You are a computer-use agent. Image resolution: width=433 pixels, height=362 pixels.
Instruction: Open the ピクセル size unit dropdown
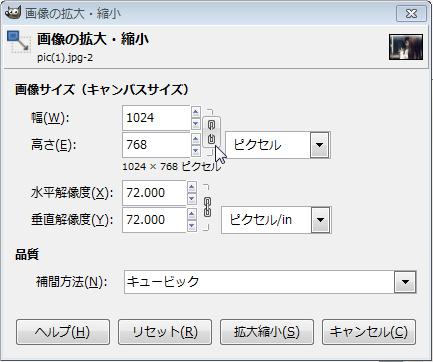pos(278,145)
